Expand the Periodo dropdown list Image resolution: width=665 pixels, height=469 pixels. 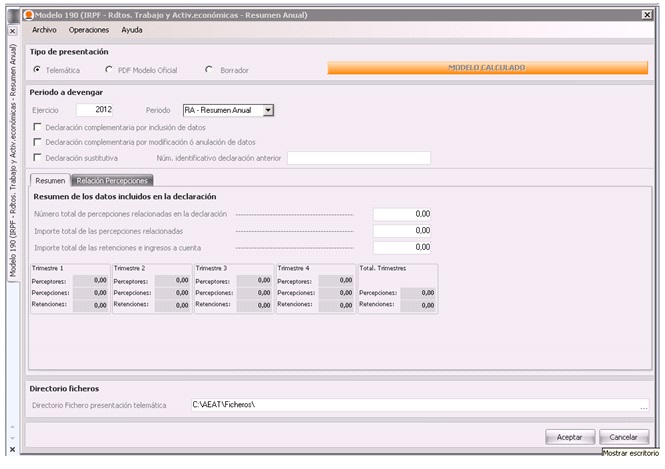[x=268, y=110]
